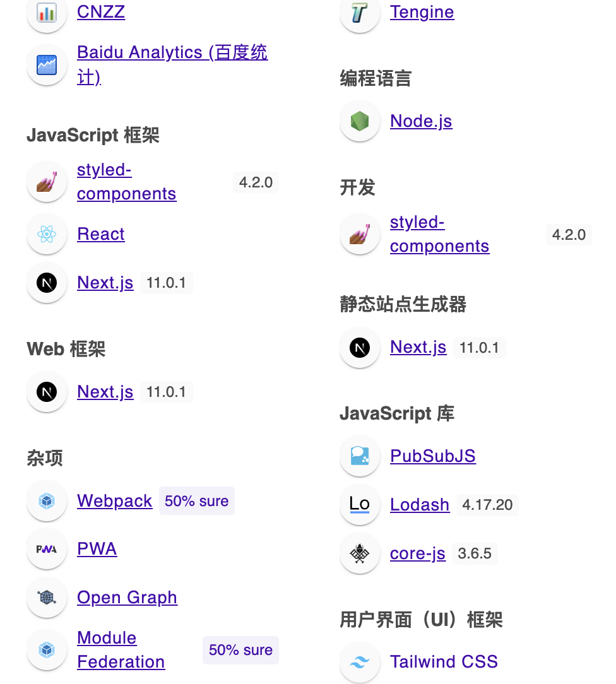Open Next.js link under Web 框架
Viewport: 616px width, 684px height.
coord(105,392)
